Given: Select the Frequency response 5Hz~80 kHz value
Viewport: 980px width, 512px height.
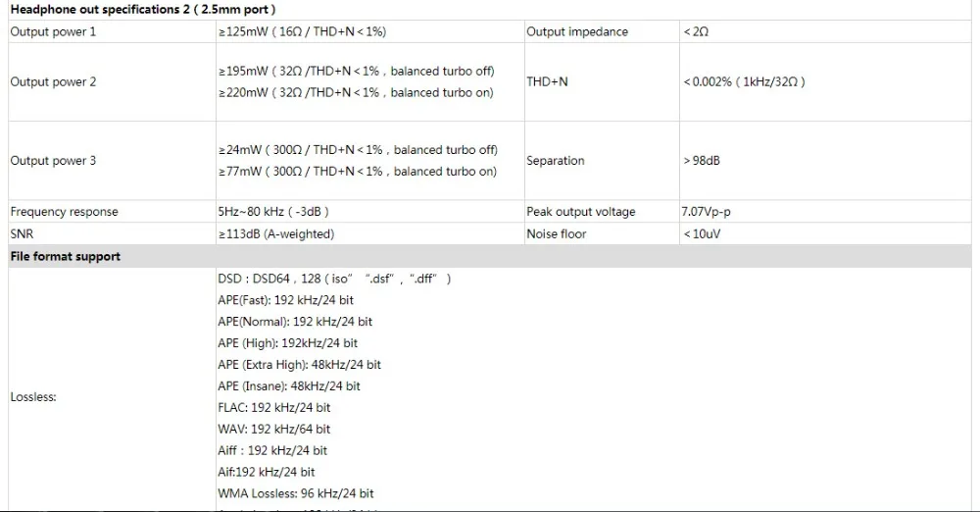Looking at the screenshot, I should [x=273, y=212].
